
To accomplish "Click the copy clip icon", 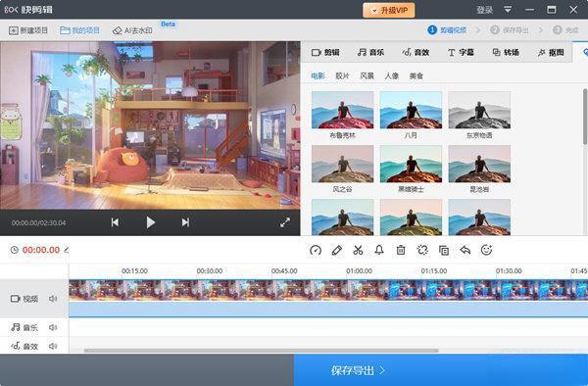I will [x=444, y=250].
